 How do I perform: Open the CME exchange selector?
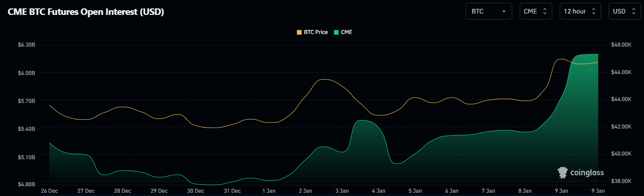pyautogui.click(x=536, y=11)
